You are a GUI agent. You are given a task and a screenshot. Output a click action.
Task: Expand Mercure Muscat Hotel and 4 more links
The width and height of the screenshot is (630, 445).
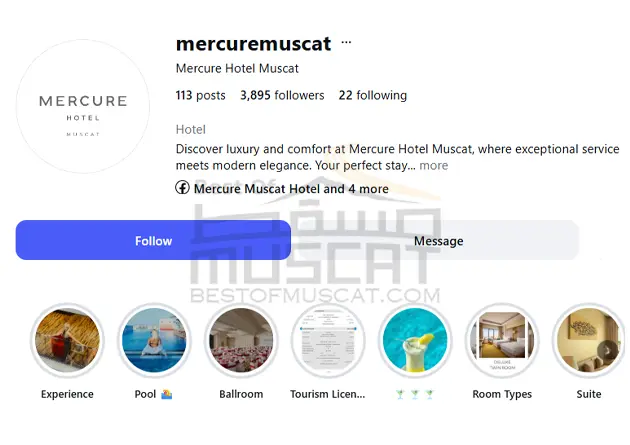coord(291,189)
